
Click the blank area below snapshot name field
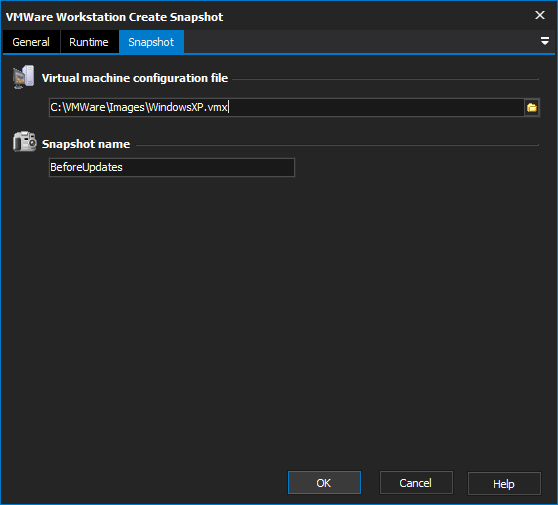click(279, 320)
